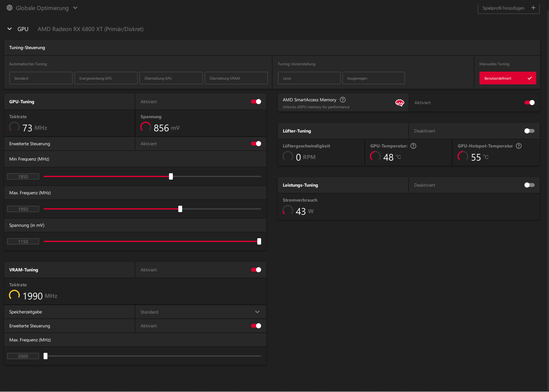Toggle AMD SmartAccess Memory switch
Image resolution: width=549 pixels, height=392 pixels.
[530, 103]
